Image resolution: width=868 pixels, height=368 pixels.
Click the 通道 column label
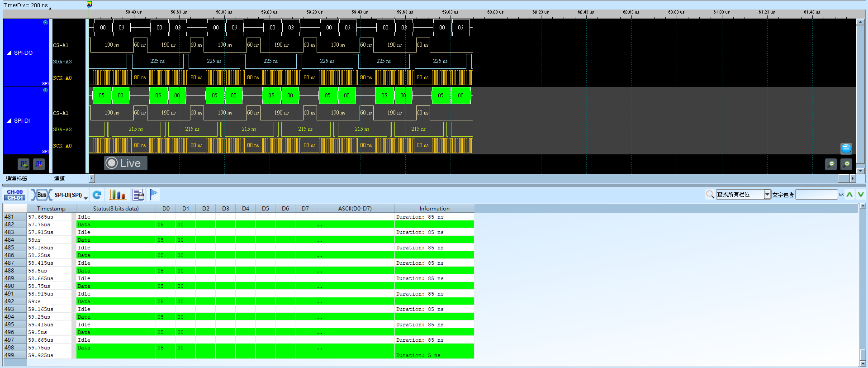pyautogui.click(x=59, y=179)
